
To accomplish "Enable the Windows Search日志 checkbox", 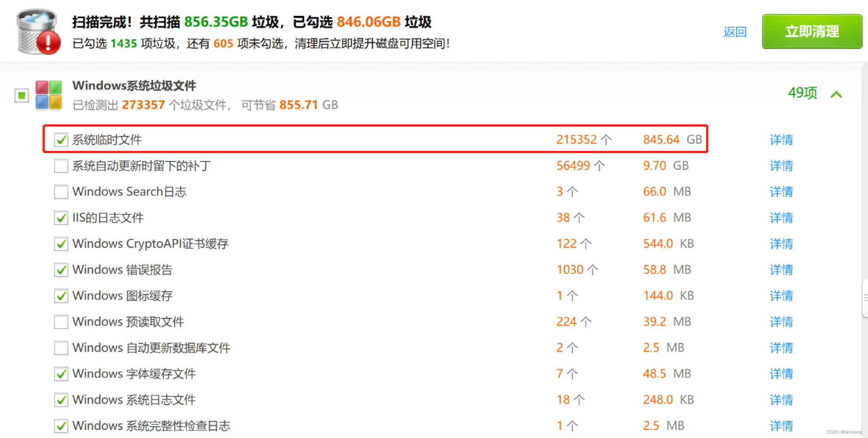I will pos(61,192).
